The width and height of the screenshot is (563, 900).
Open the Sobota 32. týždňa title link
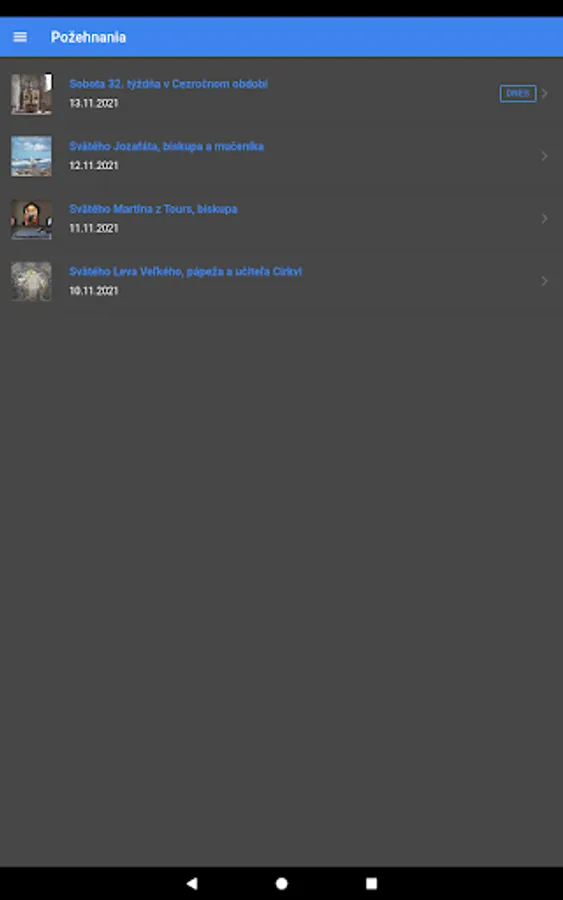pos(168,84)
